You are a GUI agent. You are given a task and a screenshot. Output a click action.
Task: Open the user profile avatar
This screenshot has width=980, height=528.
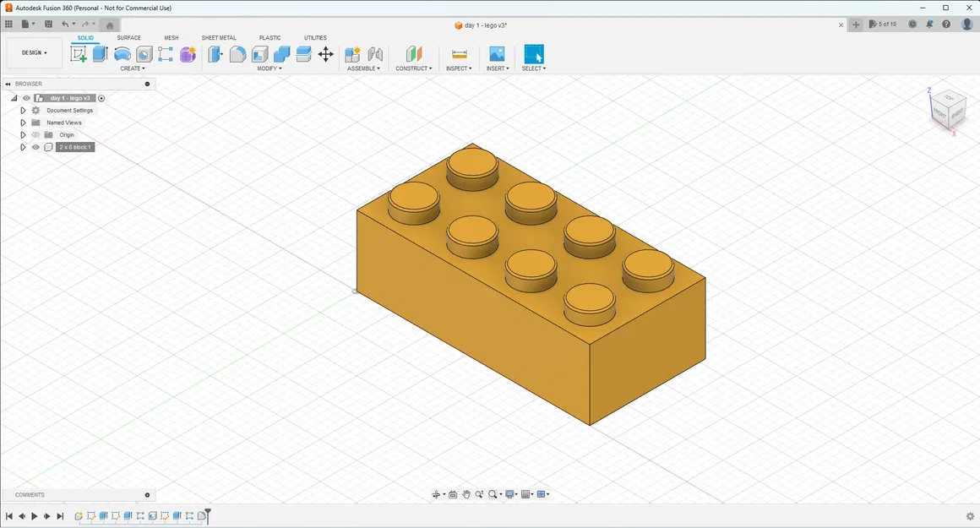tap(966, 24)
